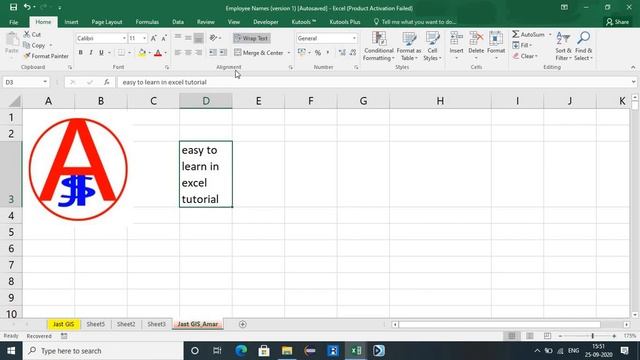The width and height of the screenshot is (640, 360).
Task: Open the Find & Select menu
Action: (583, 47)
